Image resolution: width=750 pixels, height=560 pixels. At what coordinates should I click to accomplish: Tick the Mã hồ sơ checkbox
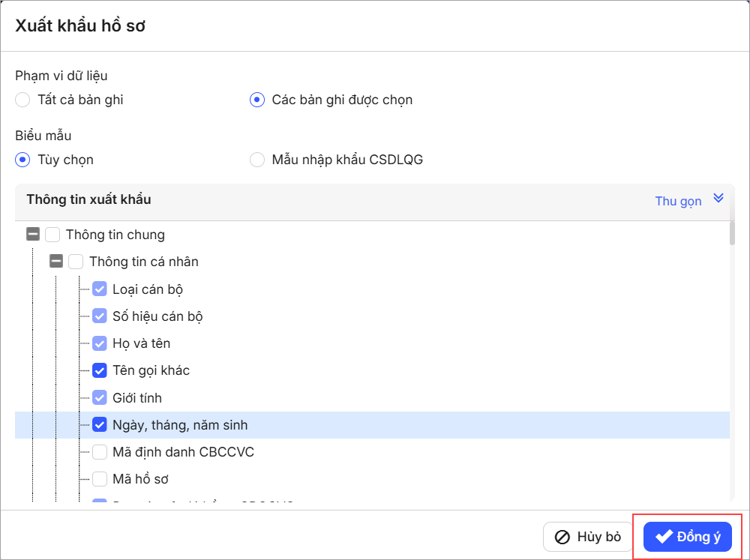[x=100, y=479]
